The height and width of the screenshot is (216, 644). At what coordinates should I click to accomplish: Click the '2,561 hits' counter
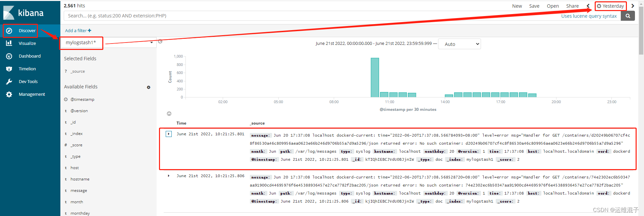pyautogui.click(x=74, y=6)
